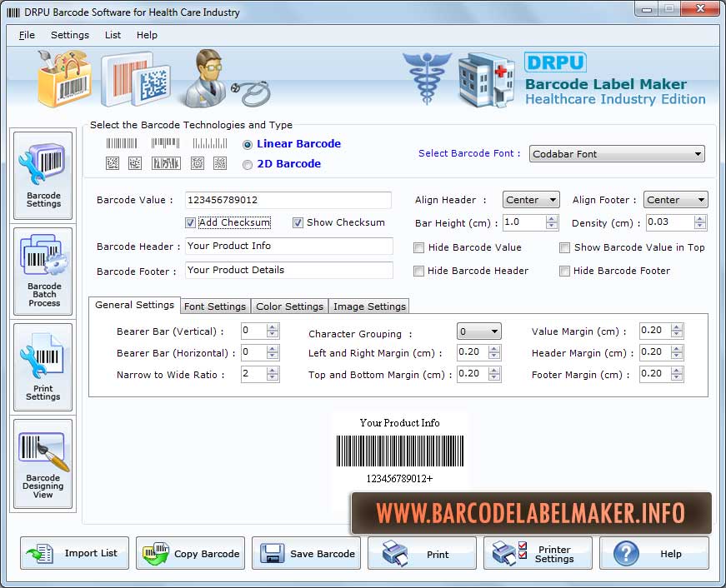Image resolution: width=726 pixels, height=588 pixels.
Task: Click the Save Barcode button
Action: click(x=306, y=553)
